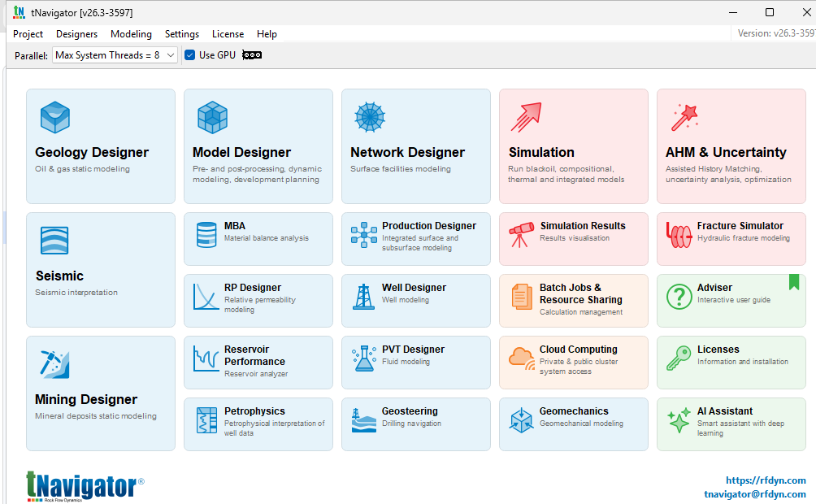Open Geosteering drilling icon
This screenshot has height=504, width=816.
364,421
